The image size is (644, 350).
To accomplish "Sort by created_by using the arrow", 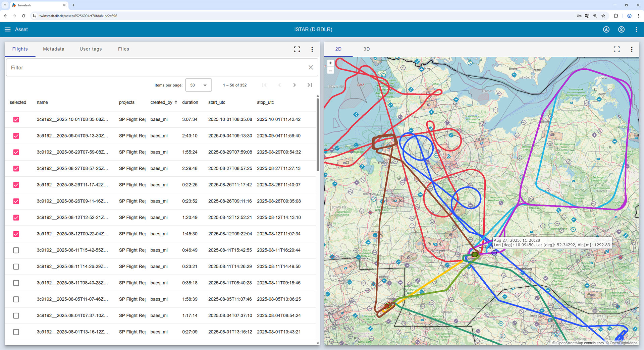I will click(176, 102).
